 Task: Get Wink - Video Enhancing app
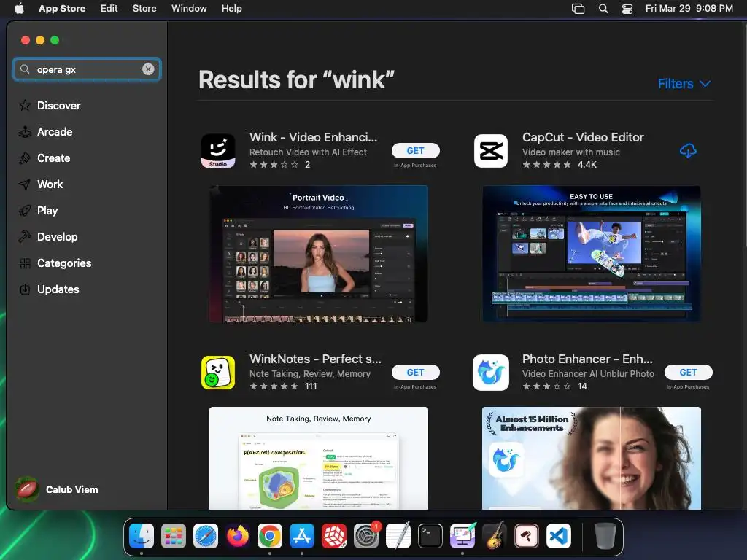(415, 150)
